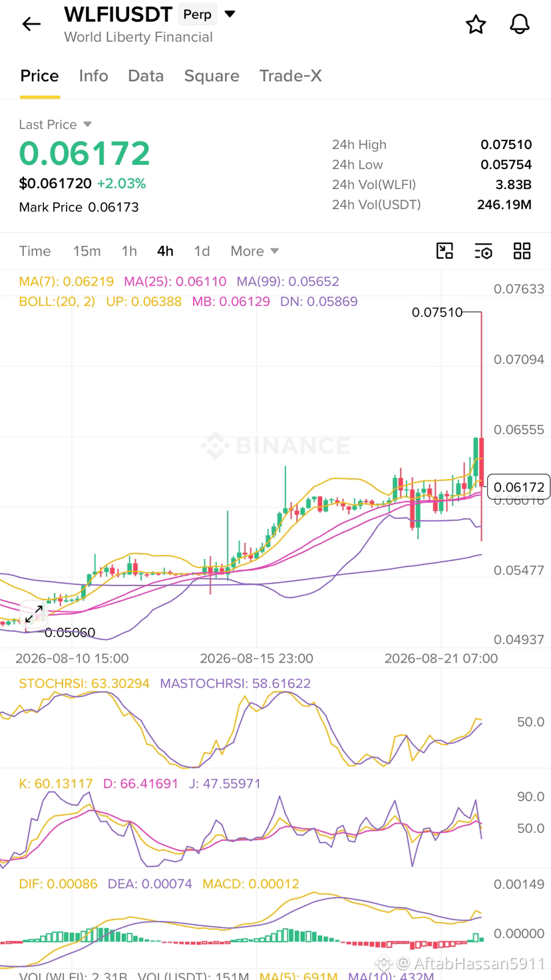Tap the 0.05060 low price marker
This screenshot has width=551, height=980.
click(x=70, y=633)
